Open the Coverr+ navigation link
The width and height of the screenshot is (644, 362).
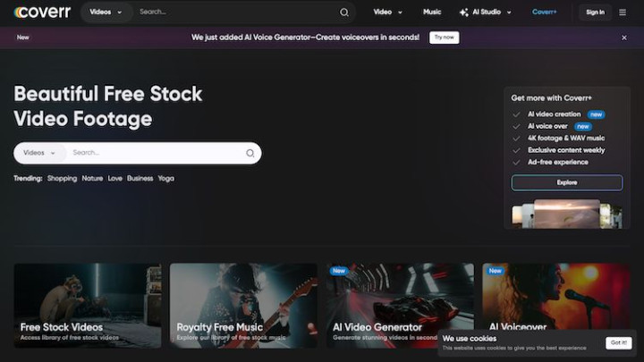pyautogui.click(x=545, y=13)
